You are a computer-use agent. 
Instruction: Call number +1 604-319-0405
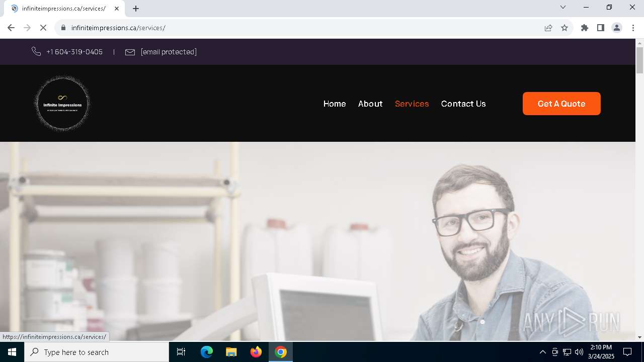coord(74,52)
